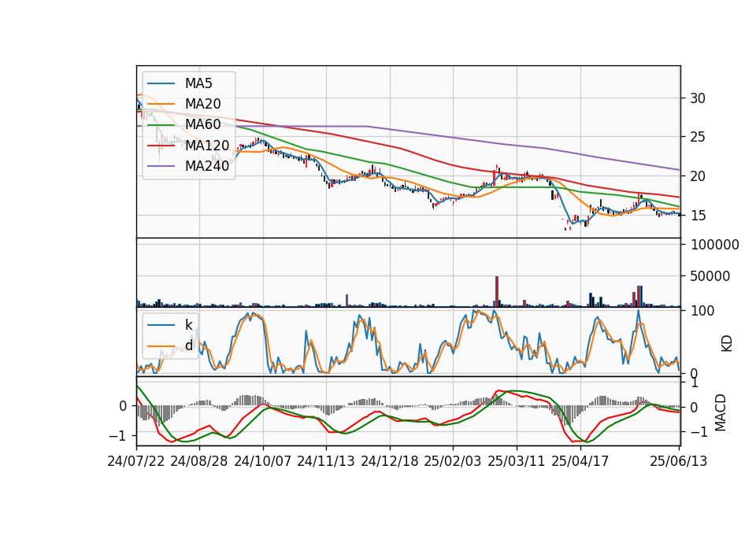This screenshot has height=543, width=756.
Task: Click the 25/02/03 date axis label
Action: [x=453, y=461]
